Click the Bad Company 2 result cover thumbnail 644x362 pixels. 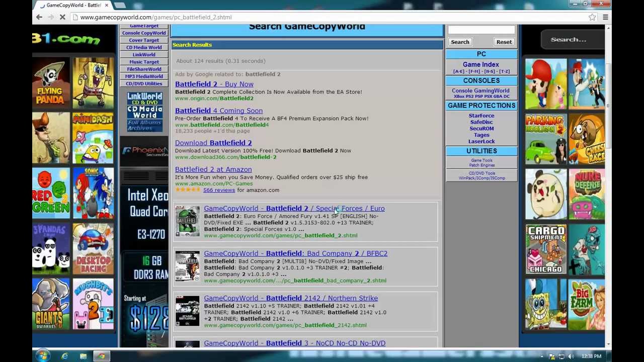click(187, 266)
